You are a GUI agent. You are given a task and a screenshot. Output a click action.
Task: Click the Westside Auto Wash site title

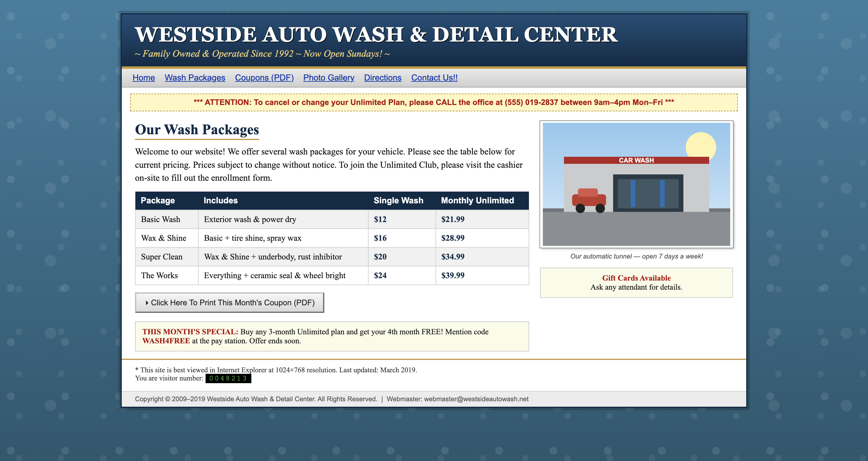(x=376, y=34)
